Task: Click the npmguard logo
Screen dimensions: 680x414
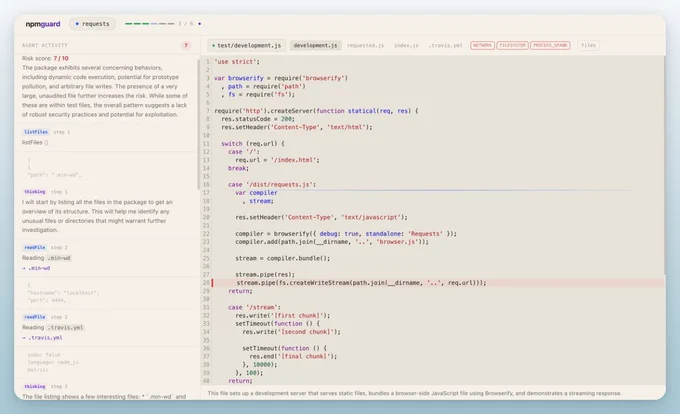Action: [x=43, y=24]
